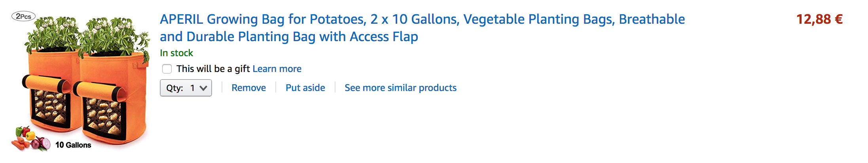Click the green 'In stock' status text

176,53
